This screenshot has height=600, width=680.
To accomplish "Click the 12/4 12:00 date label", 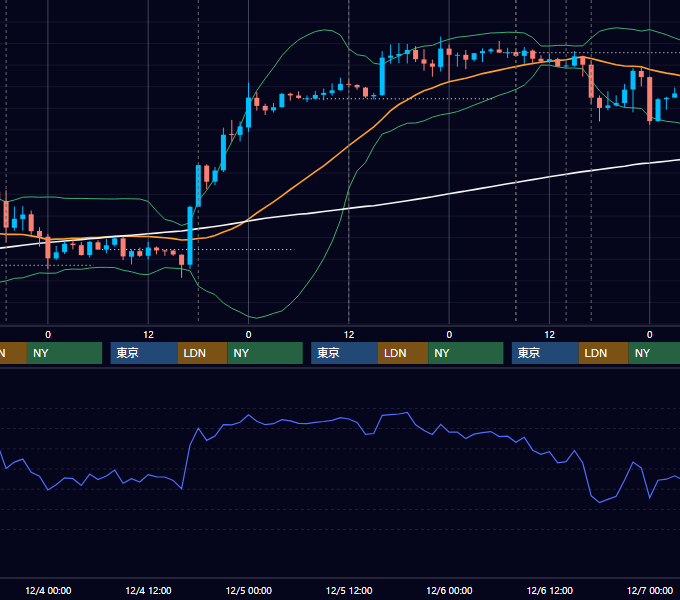I will point(148,590).
